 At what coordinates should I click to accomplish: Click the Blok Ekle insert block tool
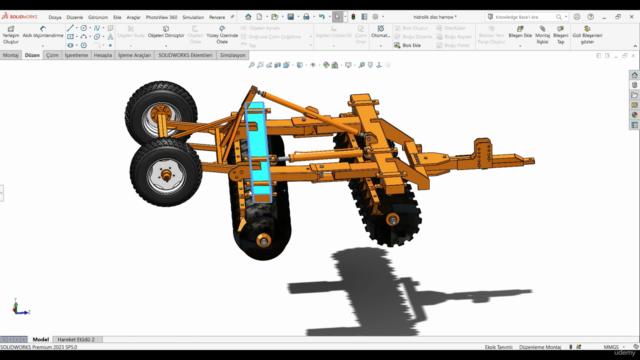tap(407, 45)
